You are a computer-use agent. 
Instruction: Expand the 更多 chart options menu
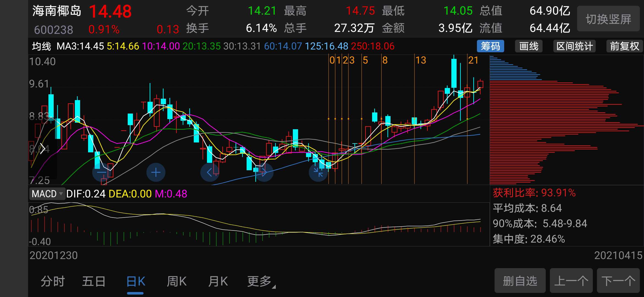(258, 281)
